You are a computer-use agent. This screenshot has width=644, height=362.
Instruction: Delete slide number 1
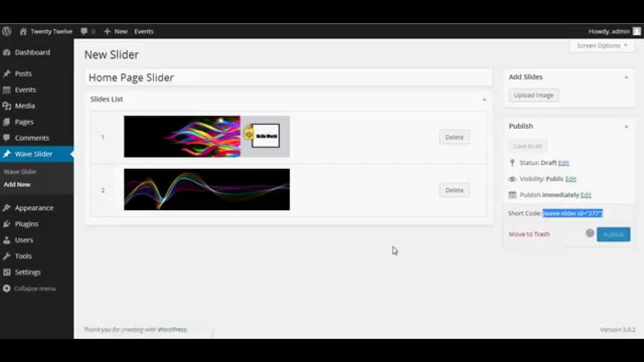pyautogui.click(x=454, y=137)
